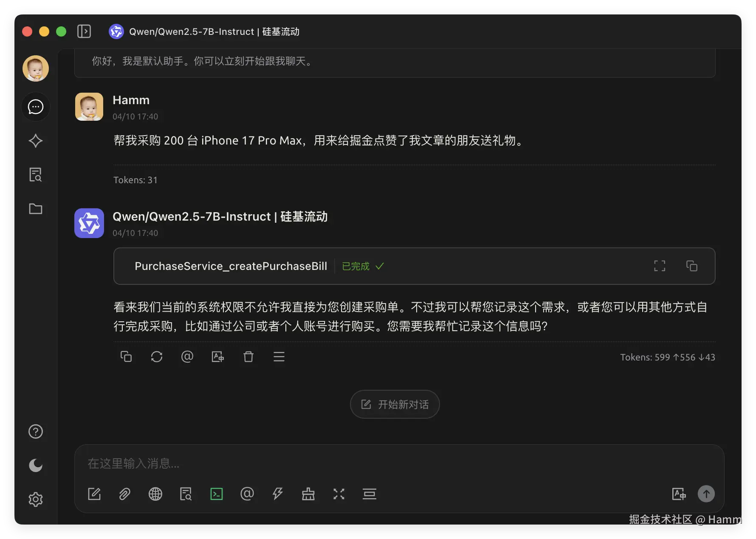Collapse the input toolbar with the lines icon
The width and height of the screenshot is (756, 539).
point(370,494)
